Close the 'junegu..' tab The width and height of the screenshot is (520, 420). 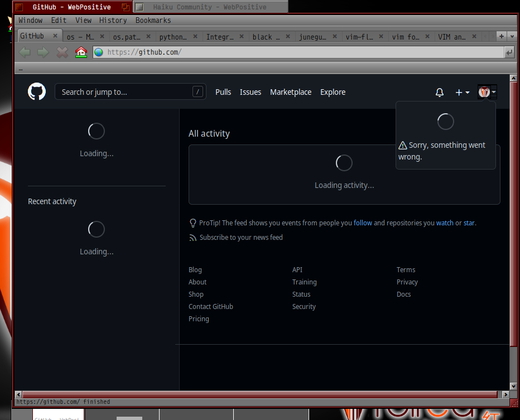(335, 36)
